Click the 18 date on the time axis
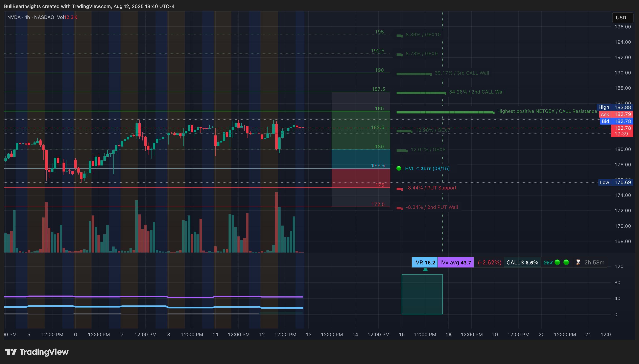Screen dimensions: 639x364 (448, 335)
